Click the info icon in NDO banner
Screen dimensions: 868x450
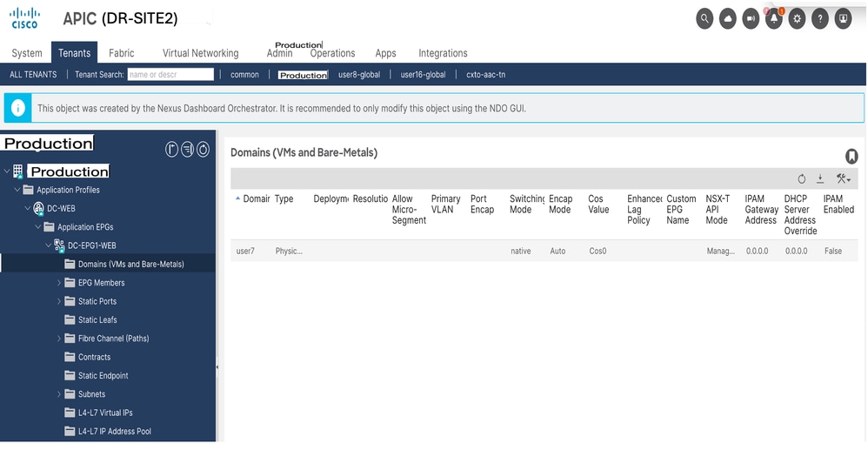coord(18,108)
